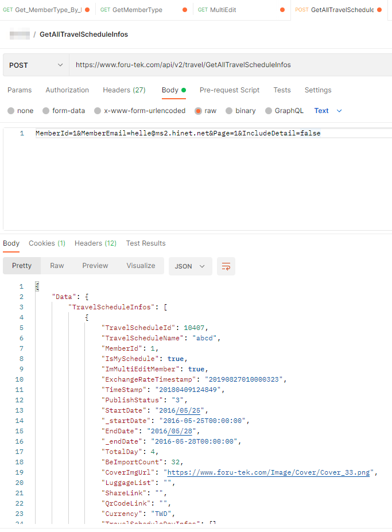Switch to Raw response view
This screenshot has width=392, height=532.
[57, 266]
